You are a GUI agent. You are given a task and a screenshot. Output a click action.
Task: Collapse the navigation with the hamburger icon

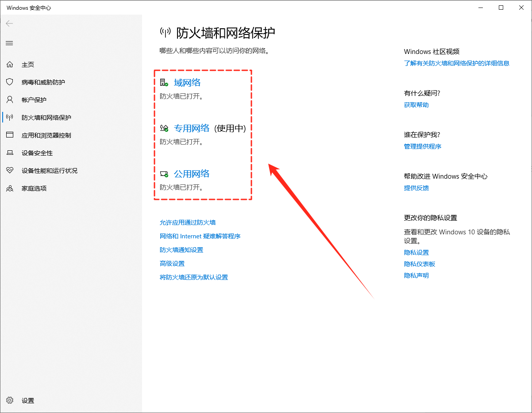(9, 43)
